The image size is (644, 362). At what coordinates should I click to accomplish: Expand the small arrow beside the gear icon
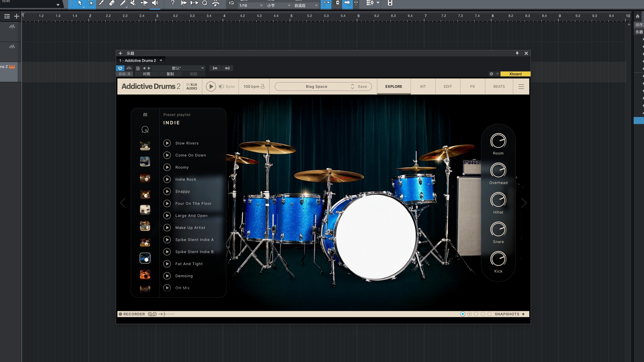tap(497, 74)
